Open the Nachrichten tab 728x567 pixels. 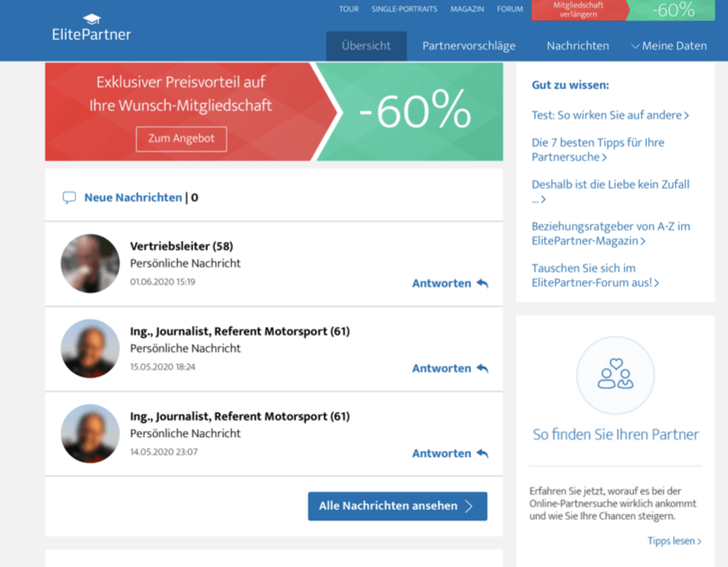(577, 46)
